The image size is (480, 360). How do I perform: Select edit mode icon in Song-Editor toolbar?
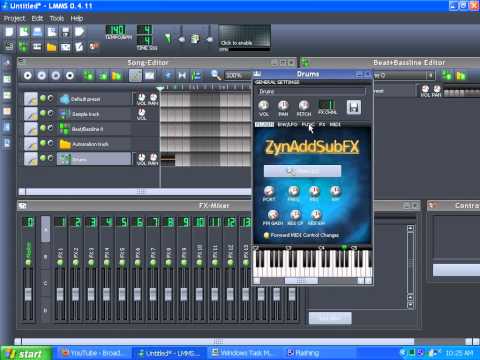[150, 76]
